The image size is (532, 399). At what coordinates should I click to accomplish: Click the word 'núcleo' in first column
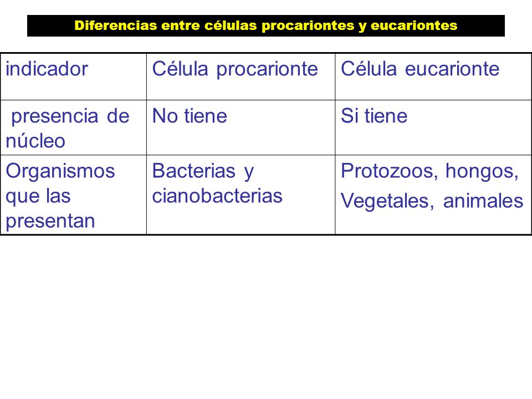(35, 140)
